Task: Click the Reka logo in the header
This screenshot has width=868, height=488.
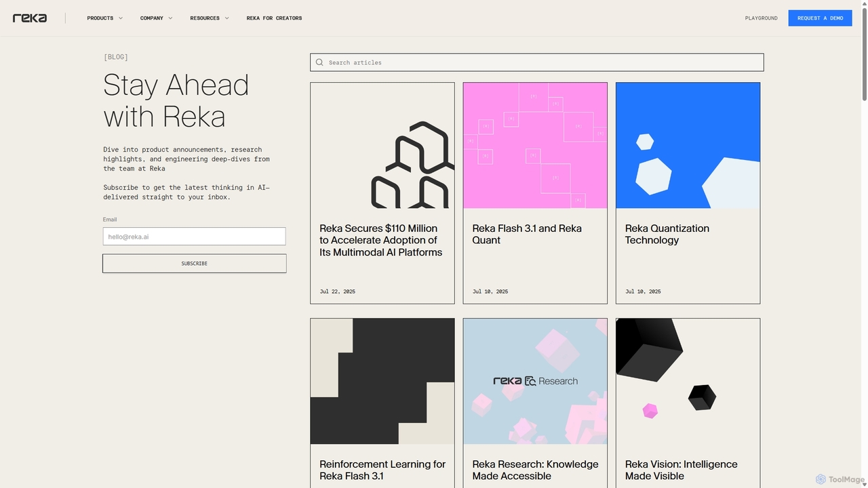Action: pyautogui.click(x=30, y=18)
